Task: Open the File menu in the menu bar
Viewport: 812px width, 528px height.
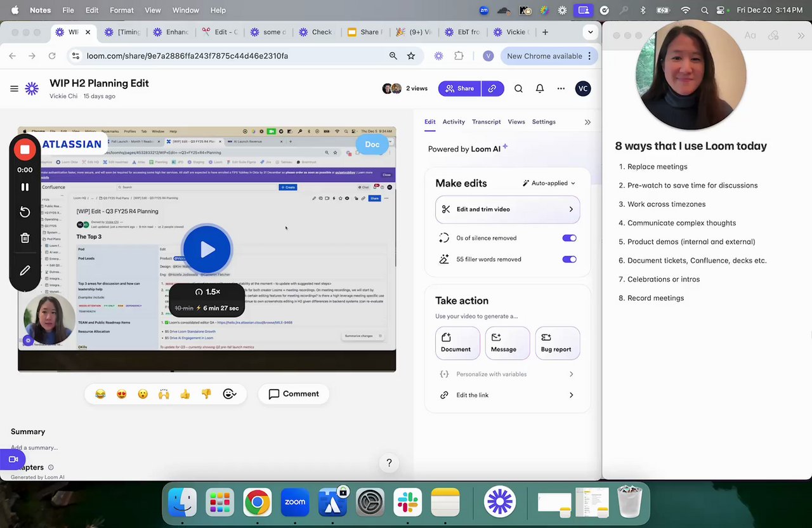Action: click(68, 10)
